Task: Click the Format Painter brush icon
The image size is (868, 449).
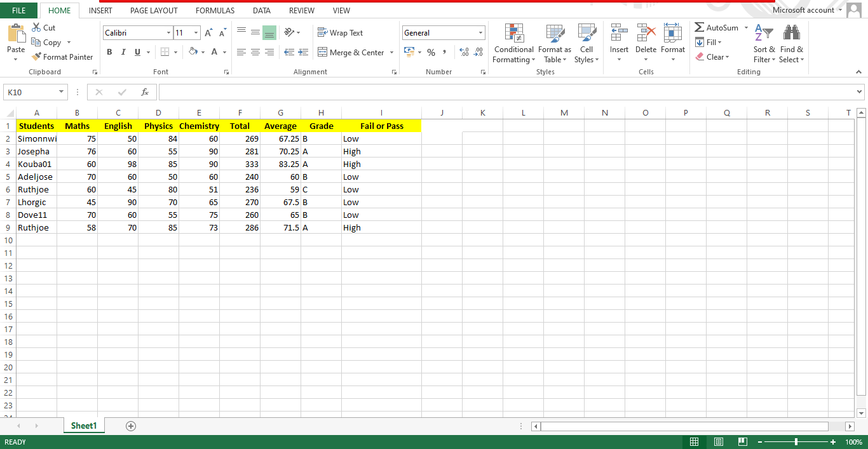Action: [36, 57]
